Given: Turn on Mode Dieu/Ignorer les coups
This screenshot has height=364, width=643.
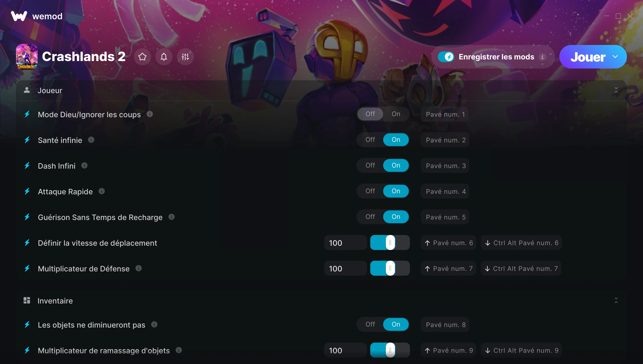Looking at the screenshot, I should [396, 114].
